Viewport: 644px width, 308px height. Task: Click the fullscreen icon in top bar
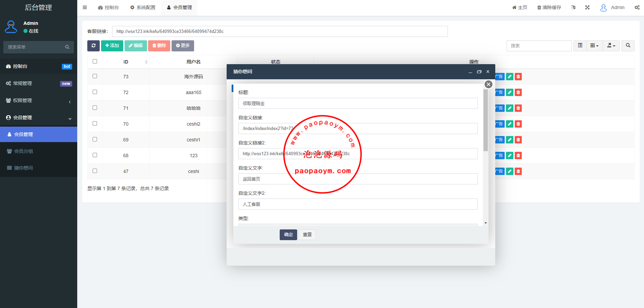587,7
